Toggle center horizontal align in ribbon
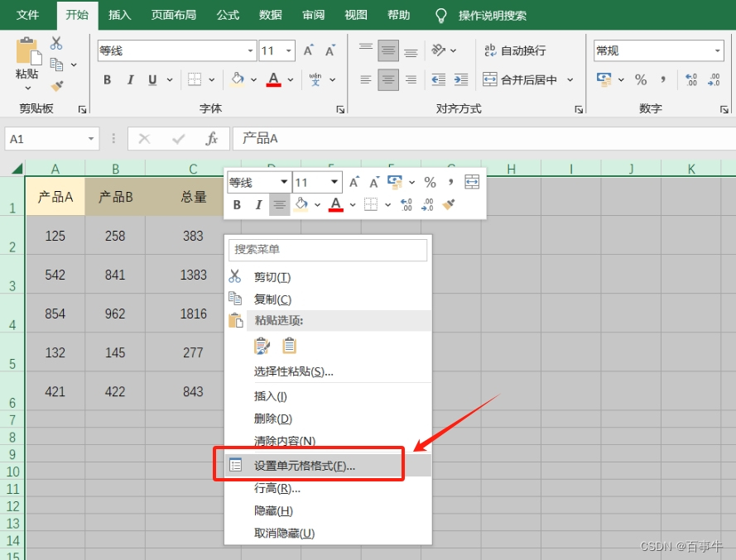Screen dimensions: 736x560 tap(388, 79)
